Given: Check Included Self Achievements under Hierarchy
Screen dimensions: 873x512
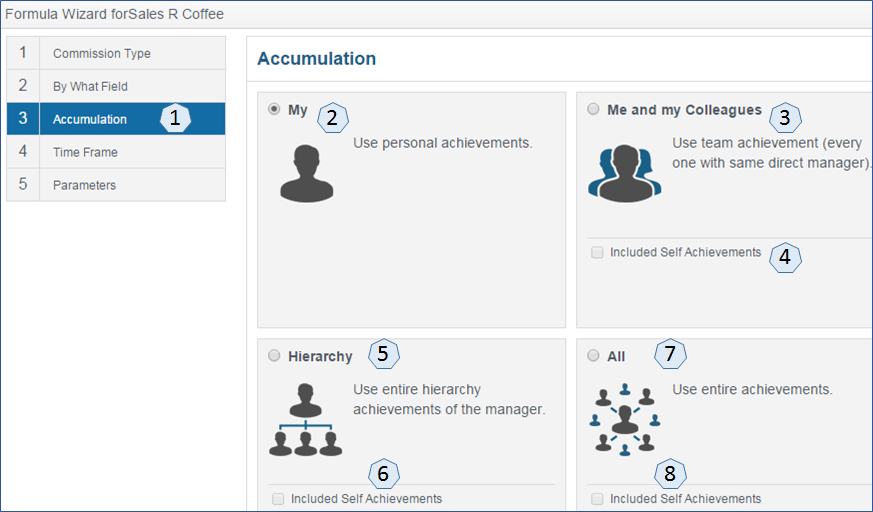Looking at the screenshot, I should (x=278, y=499).
